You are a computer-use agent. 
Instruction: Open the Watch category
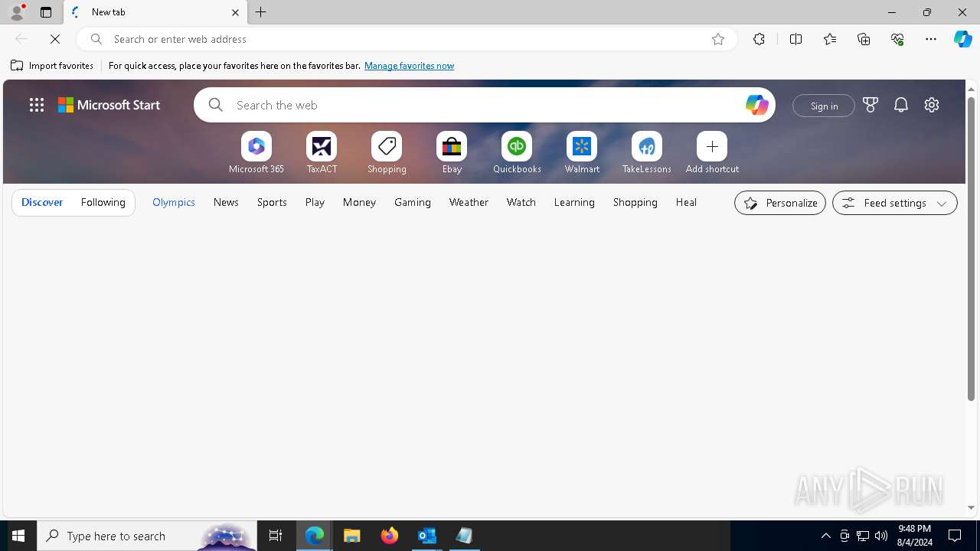(x=521, y=202)
